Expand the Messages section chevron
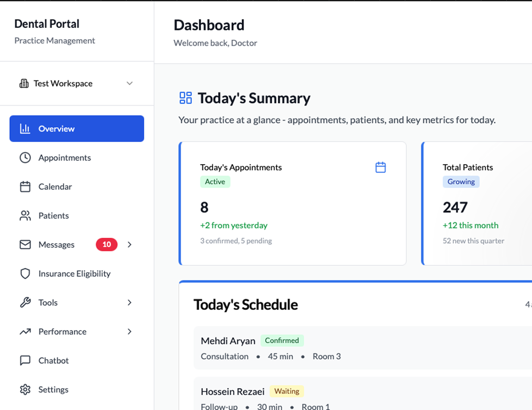The height and width of the screenshot is (410, 532). [x=129, y=244]
